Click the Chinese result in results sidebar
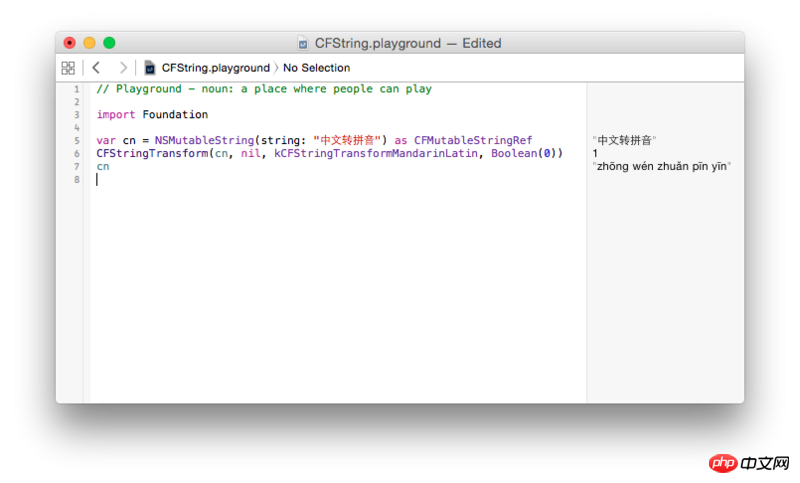 point(624,140)
